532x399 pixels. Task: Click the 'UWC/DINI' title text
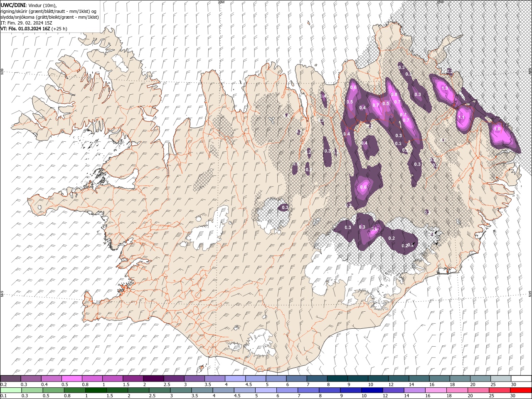click(x=12, y=5)
